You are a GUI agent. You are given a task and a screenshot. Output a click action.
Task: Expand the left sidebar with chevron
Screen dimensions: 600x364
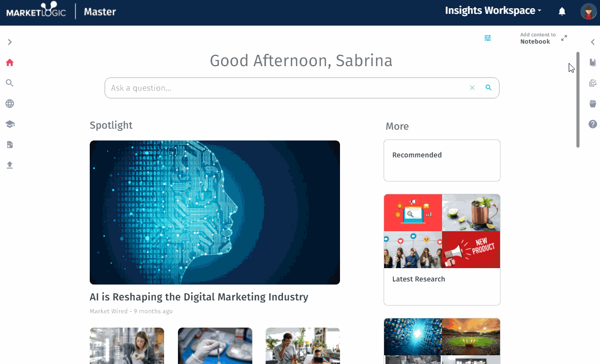pyautogui.click(x=10, y=42)
